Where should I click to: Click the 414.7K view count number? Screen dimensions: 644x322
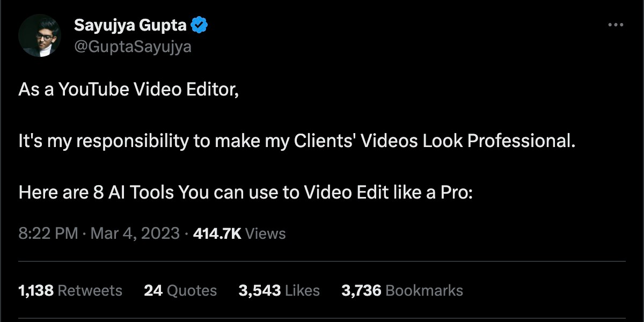(x=216, y=233)
